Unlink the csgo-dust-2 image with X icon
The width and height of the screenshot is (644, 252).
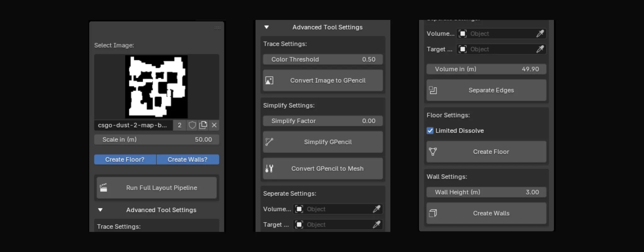[214, 125]
